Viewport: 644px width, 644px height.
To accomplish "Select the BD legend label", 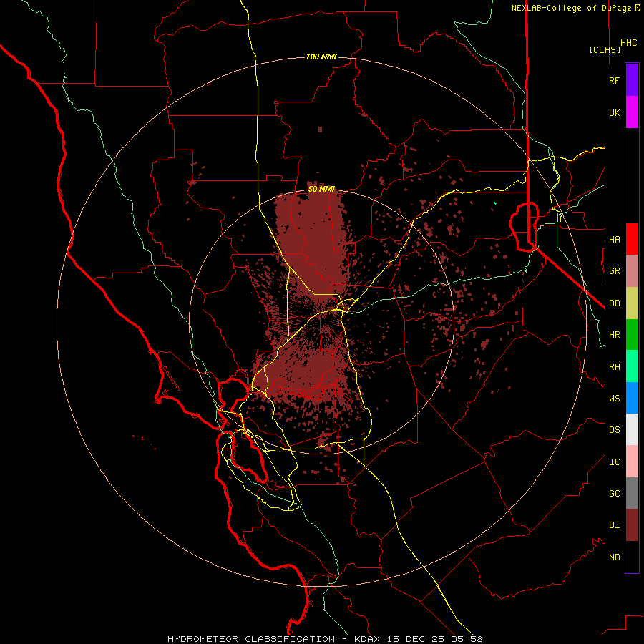I will point(614,303).
